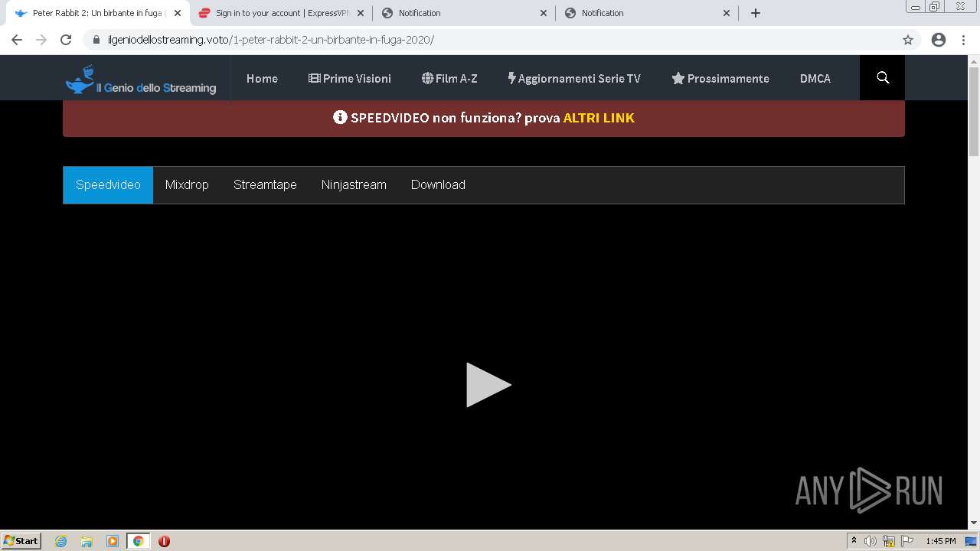Open media player taskbar icon
980x551 pixels.
point(113,541)
